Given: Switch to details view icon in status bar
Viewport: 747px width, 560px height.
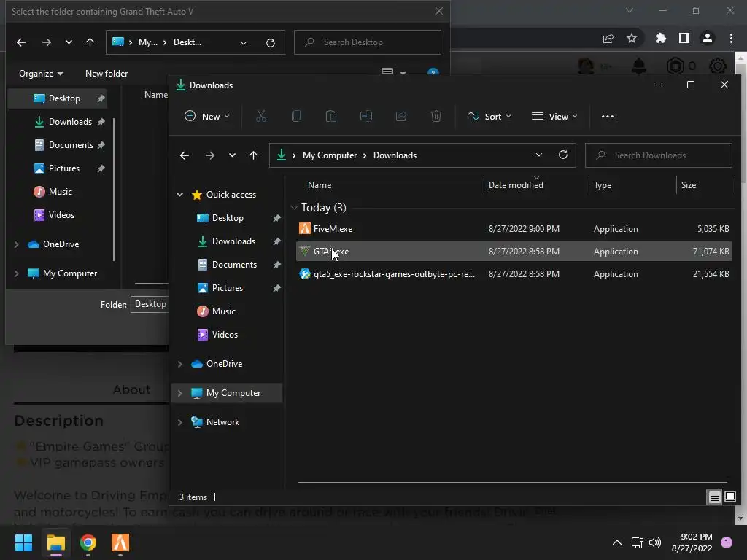Looking at the screenshot, I should [715, 497].
